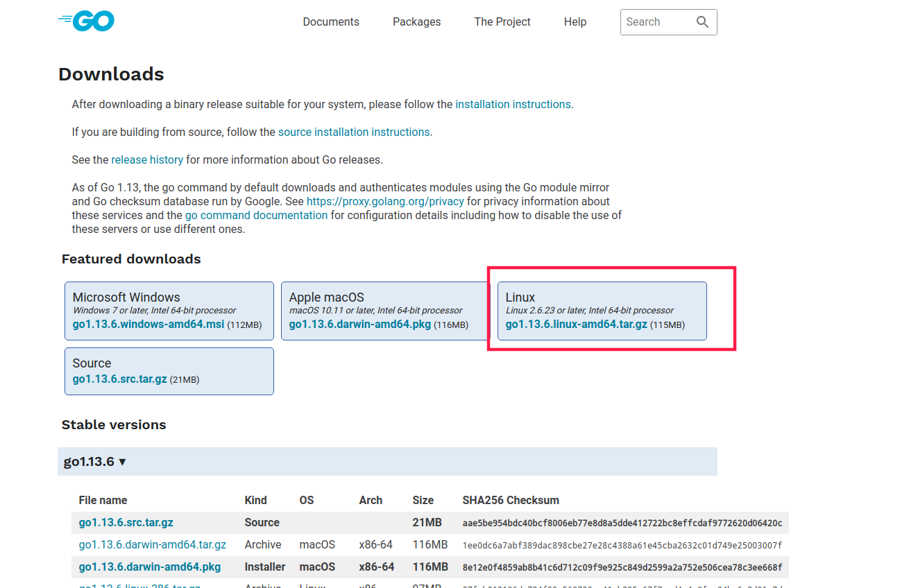Screen dimensions: 909x588
Task: Click the SHA256 Checksum column header
Action: click(x=511, y=500)
